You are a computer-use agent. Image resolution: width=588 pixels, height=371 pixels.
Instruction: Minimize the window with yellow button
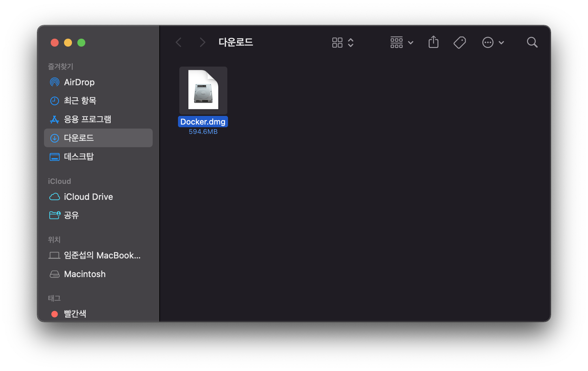(68, 43)
